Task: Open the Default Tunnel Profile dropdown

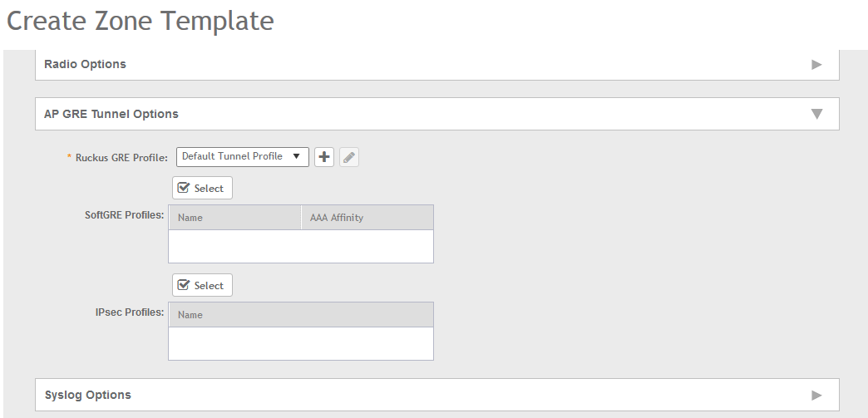Action: point(242,156)
